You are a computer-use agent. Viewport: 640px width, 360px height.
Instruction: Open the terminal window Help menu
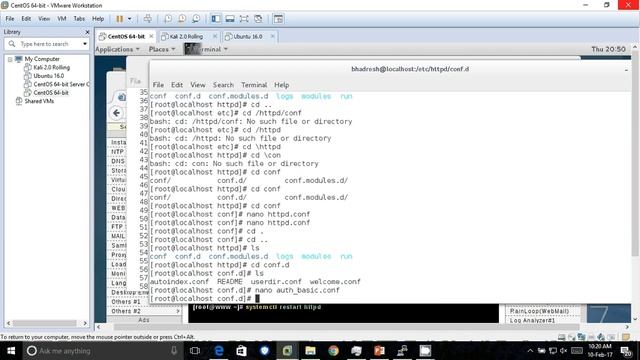[x=282, y=85]
